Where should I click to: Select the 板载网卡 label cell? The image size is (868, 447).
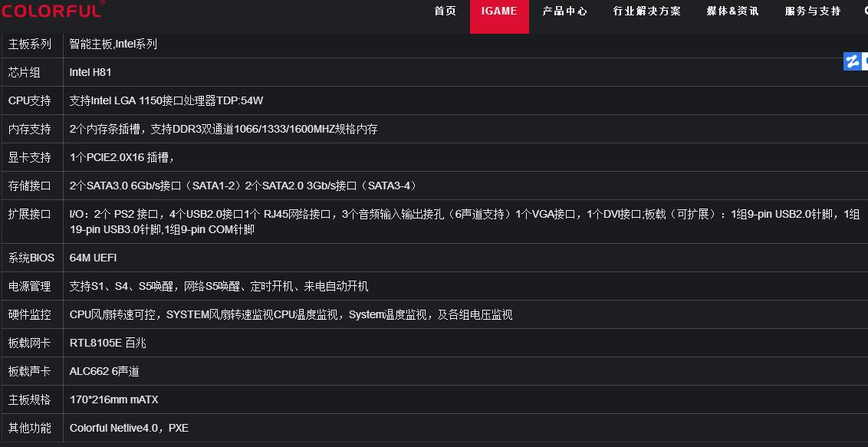tap(31, 343)
